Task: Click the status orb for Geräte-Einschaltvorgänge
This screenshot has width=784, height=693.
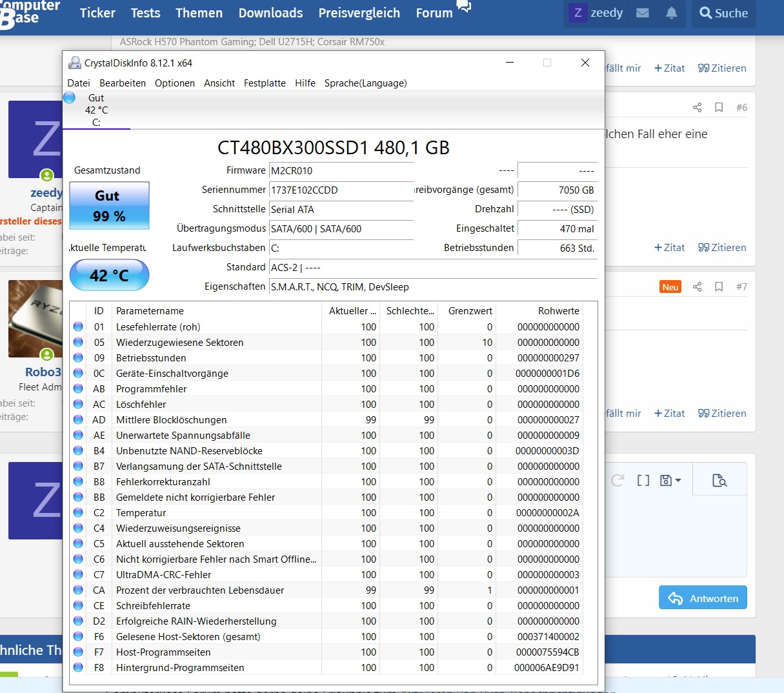Action: [78, 373]
